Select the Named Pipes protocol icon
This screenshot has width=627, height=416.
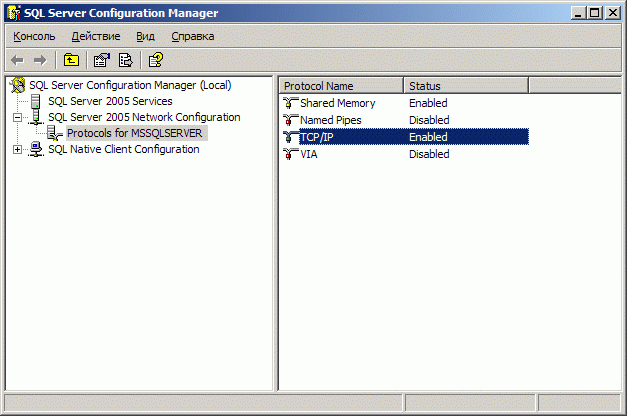tap(291, 120)
